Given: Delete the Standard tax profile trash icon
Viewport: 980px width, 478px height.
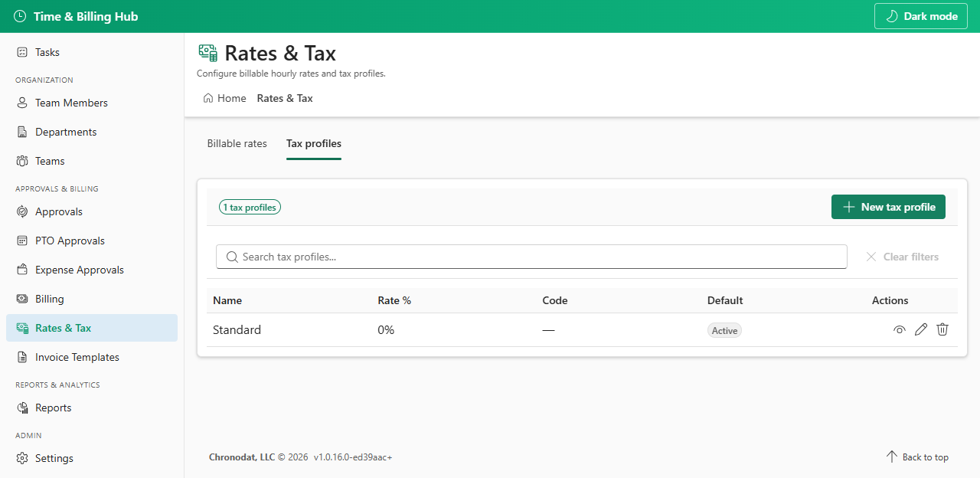Looking at the screenshot, I should [942, 329].
